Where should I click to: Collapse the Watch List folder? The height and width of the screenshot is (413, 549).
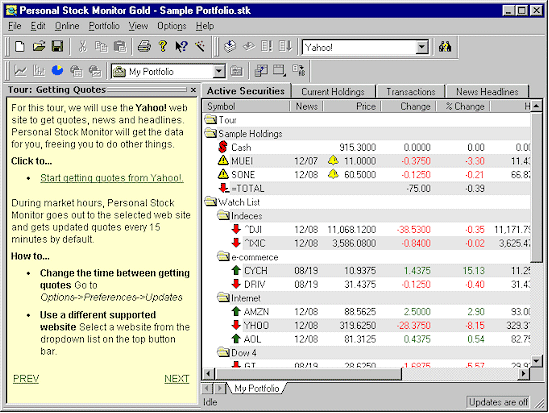(x=211, y=202)
